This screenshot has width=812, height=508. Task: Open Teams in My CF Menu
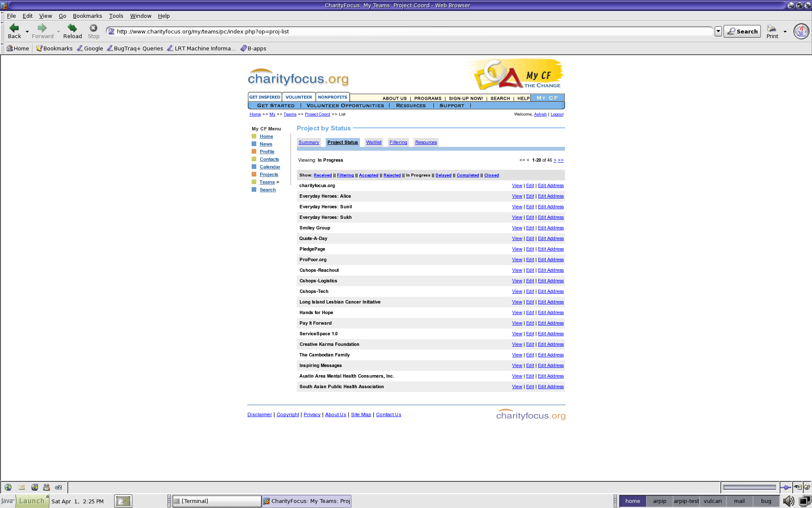coord(267,182)
